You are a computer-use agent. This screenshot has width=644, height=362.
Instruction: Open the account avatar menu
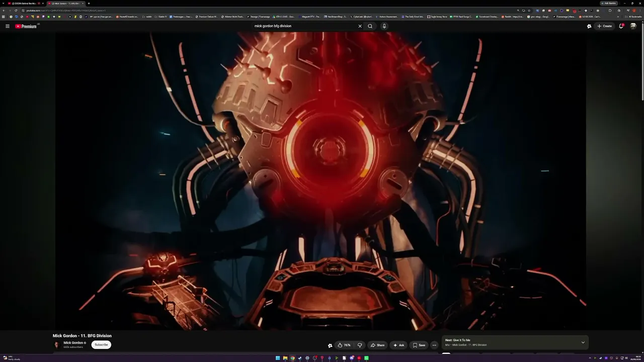pyautogui.click(x=633, y=26)
